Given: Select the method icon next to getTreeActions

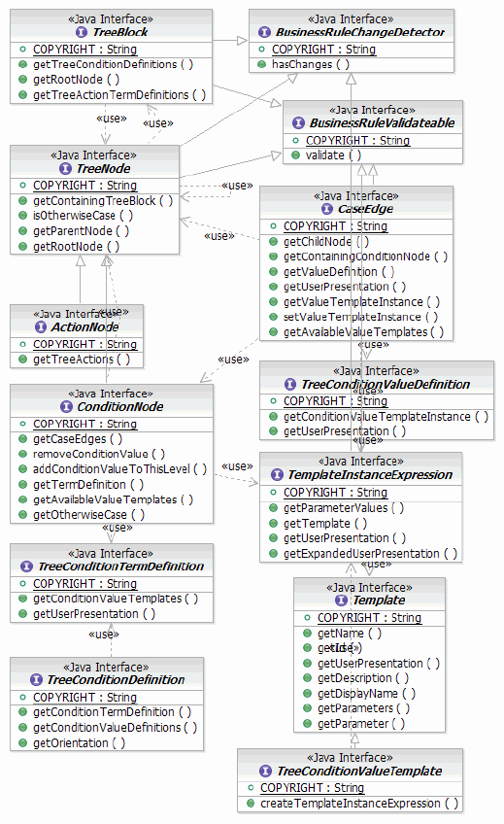Looking at the screenshot, I should pos(22,360).
